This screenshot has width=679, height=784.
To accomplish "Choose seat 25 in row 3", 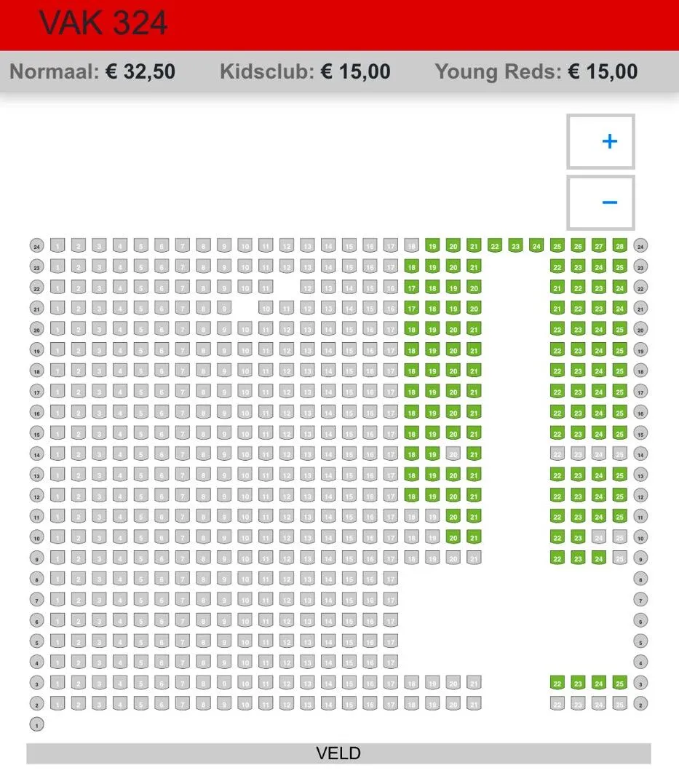I will (619, 684).
